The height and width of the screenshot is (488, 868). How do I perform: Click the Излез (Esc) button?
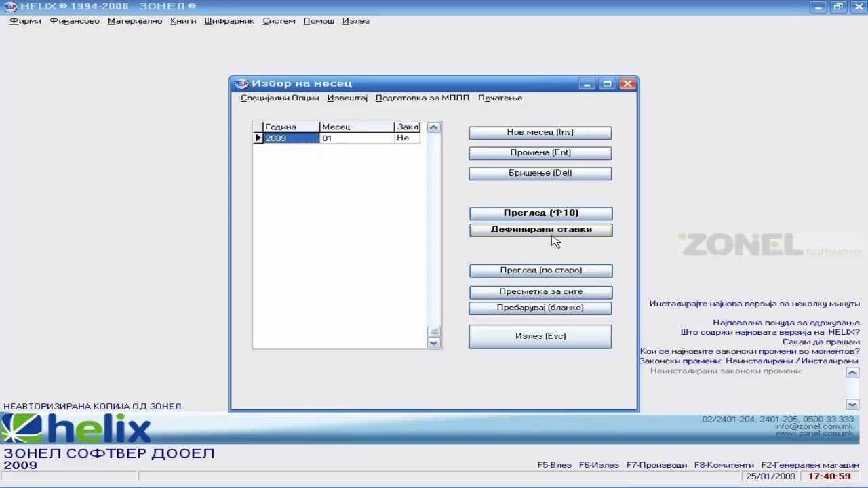point(540,336)
